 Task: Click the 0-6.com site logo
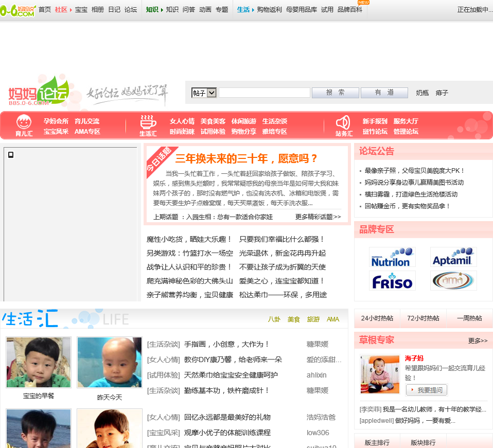coord(17,10)
